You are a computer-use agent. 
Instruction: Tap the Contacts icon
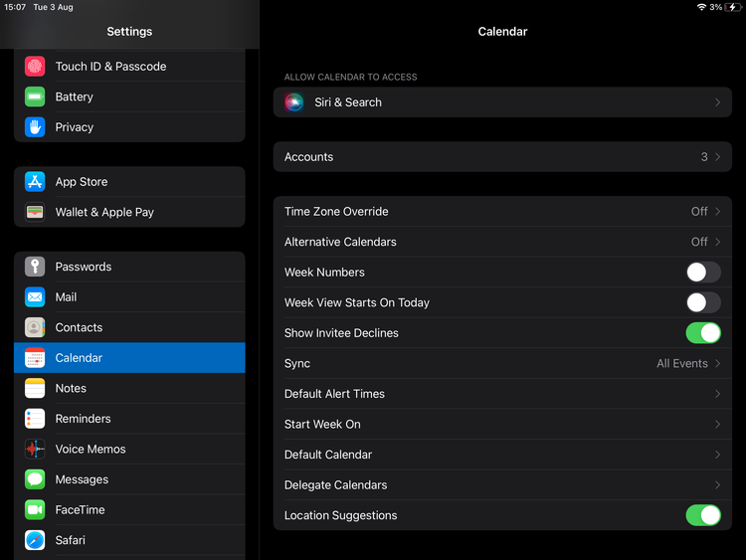click(35, 327)
